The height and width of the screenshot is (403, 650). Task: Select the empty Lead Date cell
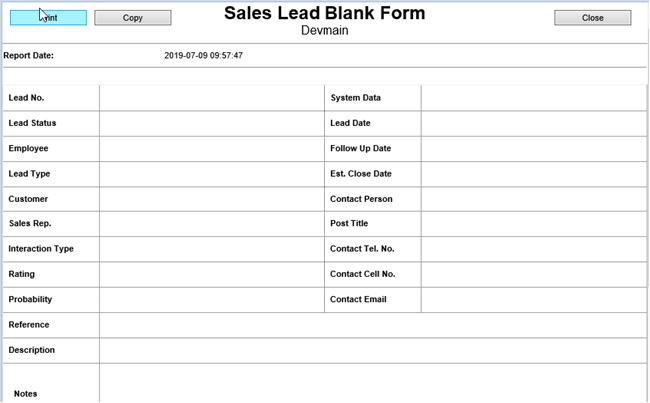[533, 123]
